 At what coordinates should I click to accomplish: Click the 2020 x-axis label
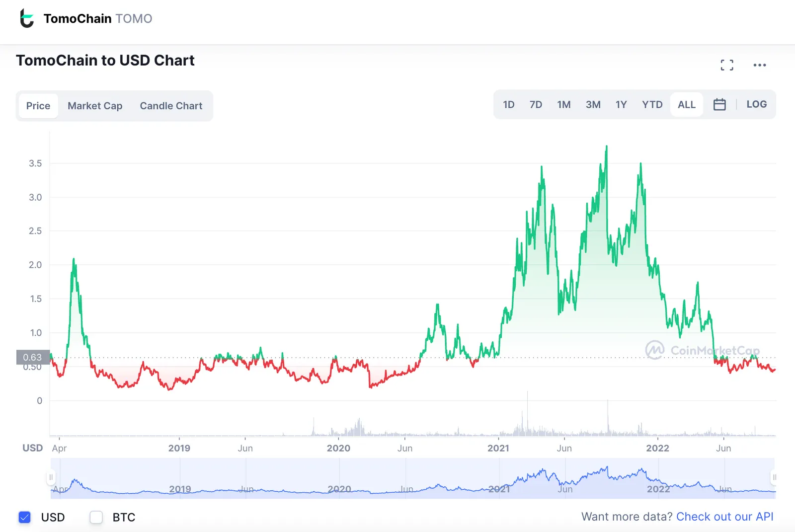338,448
